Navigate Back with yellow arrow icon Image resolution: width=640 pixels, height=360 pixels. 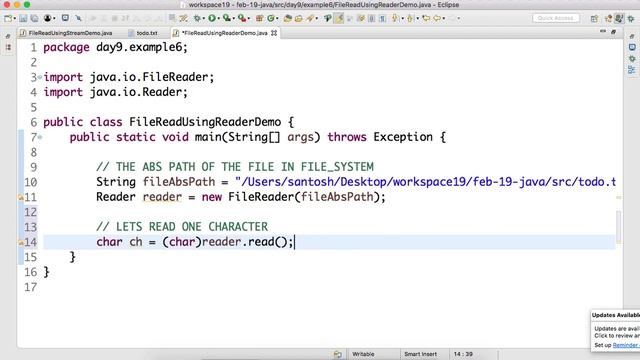click(437, 18)
